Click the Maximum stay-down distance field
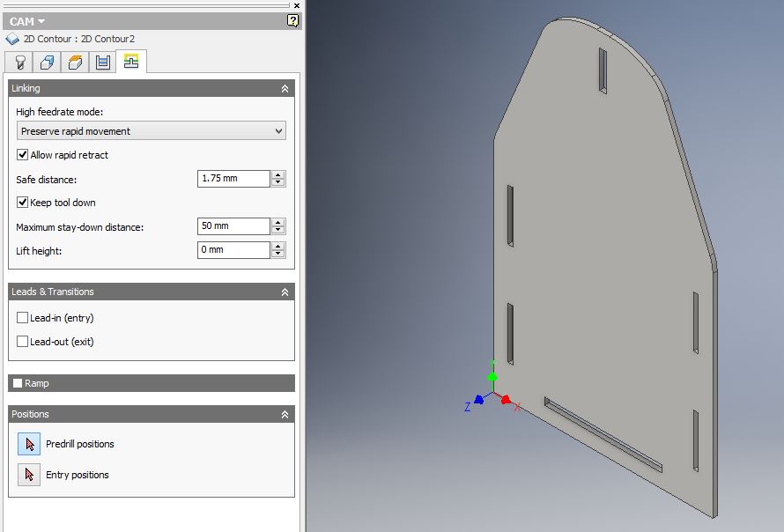 [x=233, y=226]
